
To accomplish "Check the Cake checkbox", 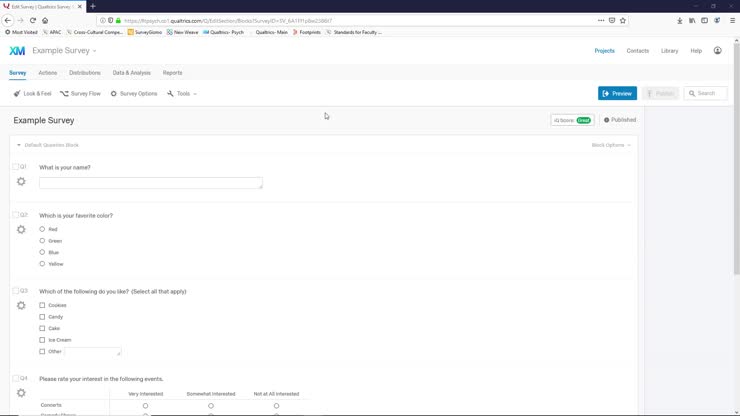I will click(x=42, y=328).
